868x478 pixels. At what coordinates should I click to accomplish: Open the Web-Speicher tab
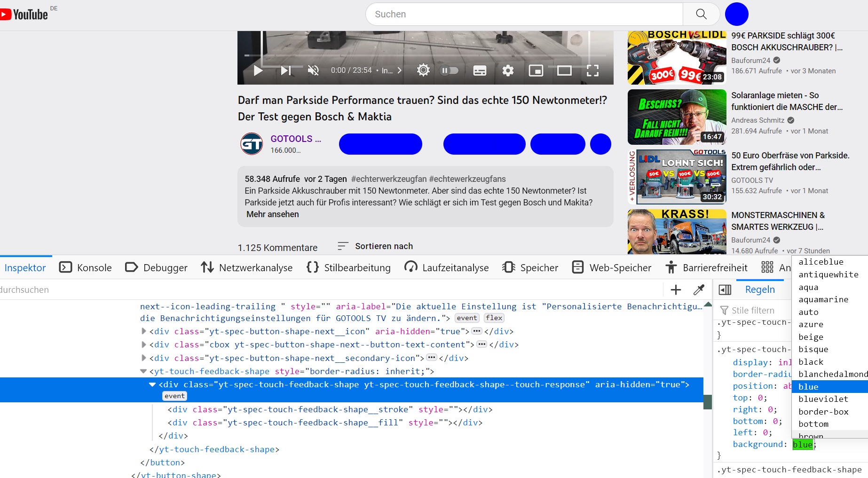point(612,268)
